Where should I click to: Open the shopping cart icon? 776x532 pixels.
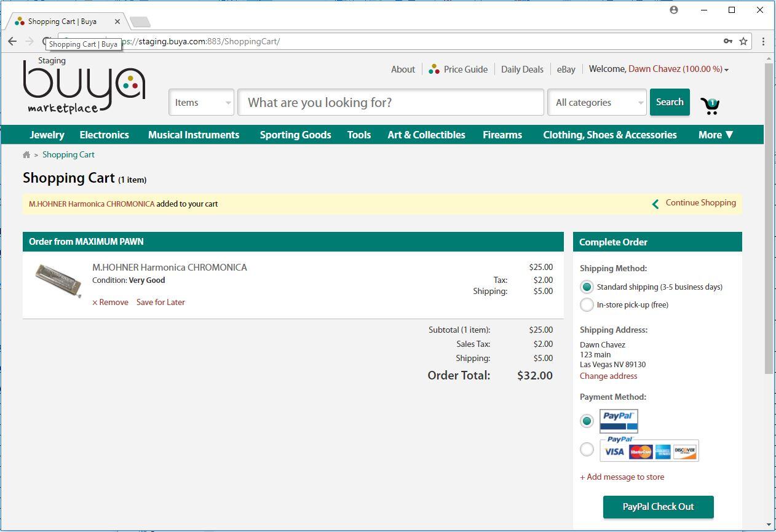[x=710, y=106]
